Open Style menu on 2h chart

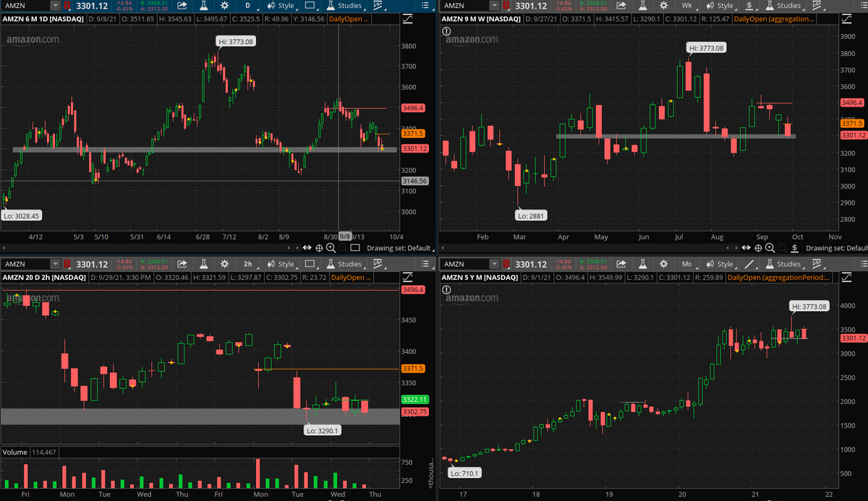pos(281,264)
